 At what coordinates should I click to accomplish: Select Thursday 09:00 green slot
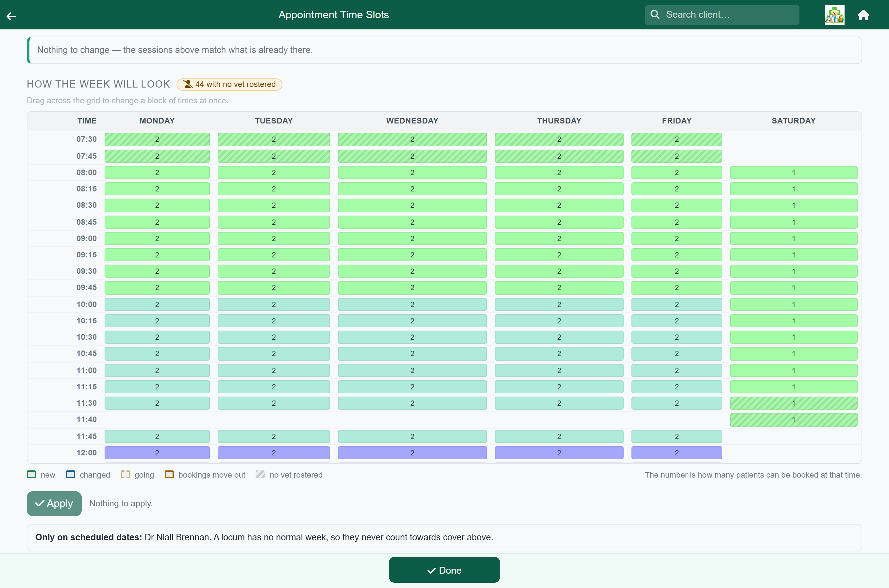coord(559,238)
